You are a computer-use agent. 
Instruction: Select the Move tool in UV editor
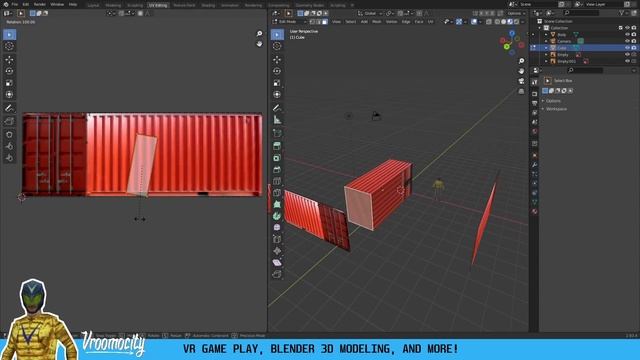[x=9, y=60]
